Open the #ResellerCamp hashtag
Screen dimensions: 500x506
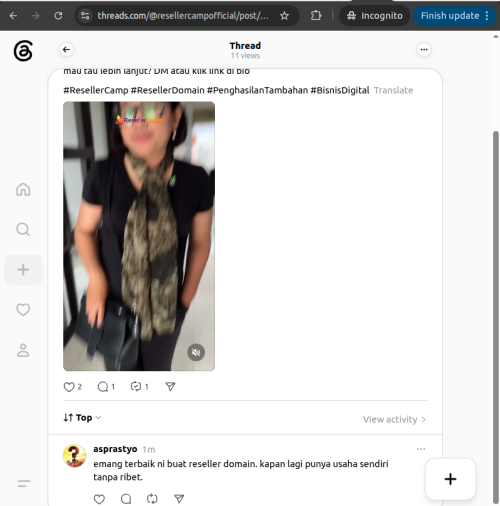point(96,90)
